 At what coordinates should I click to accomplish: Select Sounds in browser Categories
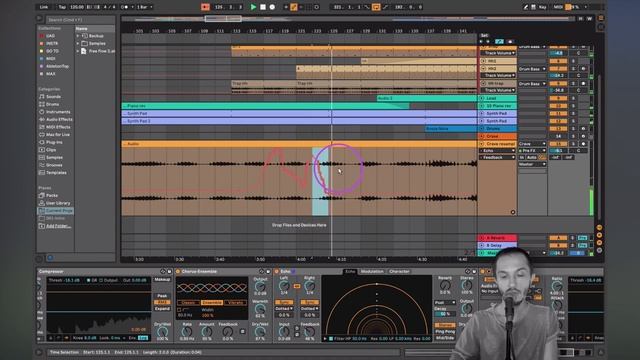click(x=53, y=97)
